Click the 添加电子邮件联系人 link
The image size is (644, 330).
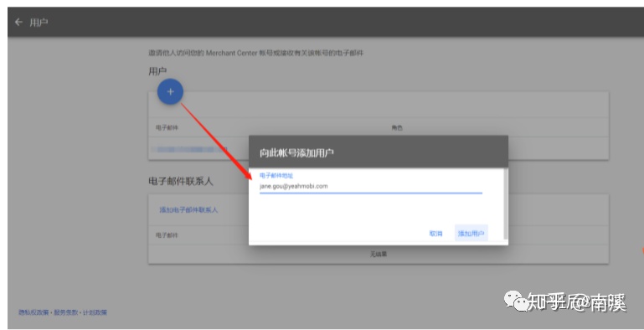coord(188,210)
